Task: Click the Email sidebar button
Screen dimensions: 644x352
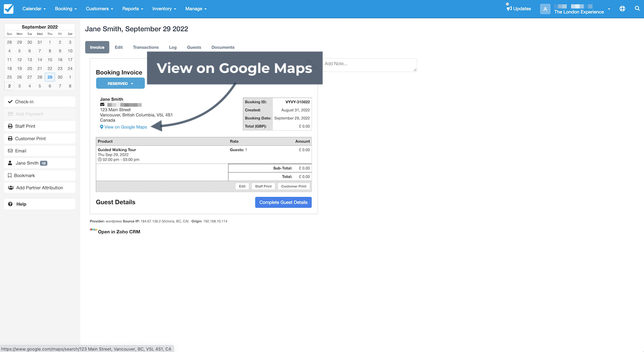Action: pos(40,151)
